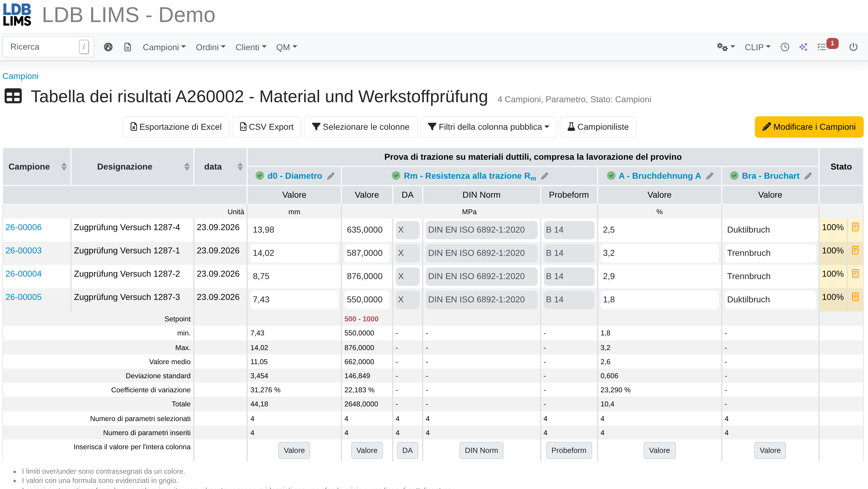Open sample link 26-00006
Viewport: 868px width, 489px height.
tap(24, 227)
